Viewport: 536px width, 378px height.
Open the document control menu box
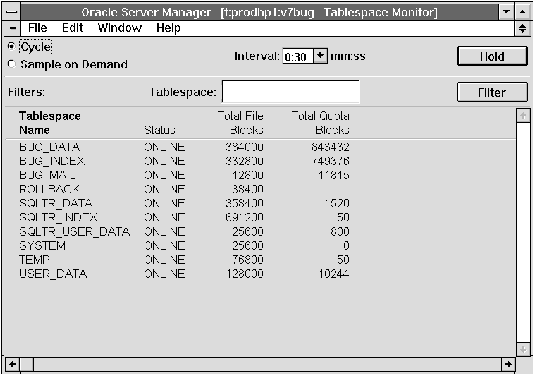(x=12, y=28)
